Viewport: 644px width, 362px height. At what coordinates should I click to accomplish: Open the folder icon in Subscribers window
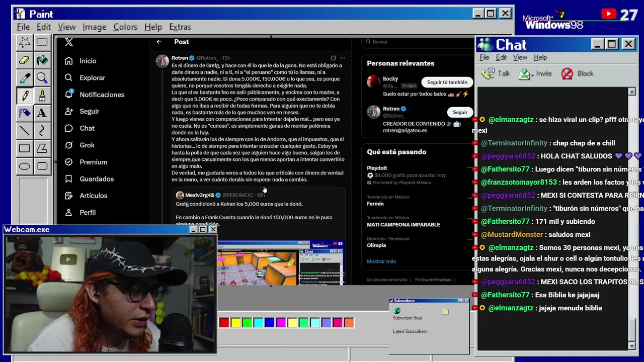[445, 312]
